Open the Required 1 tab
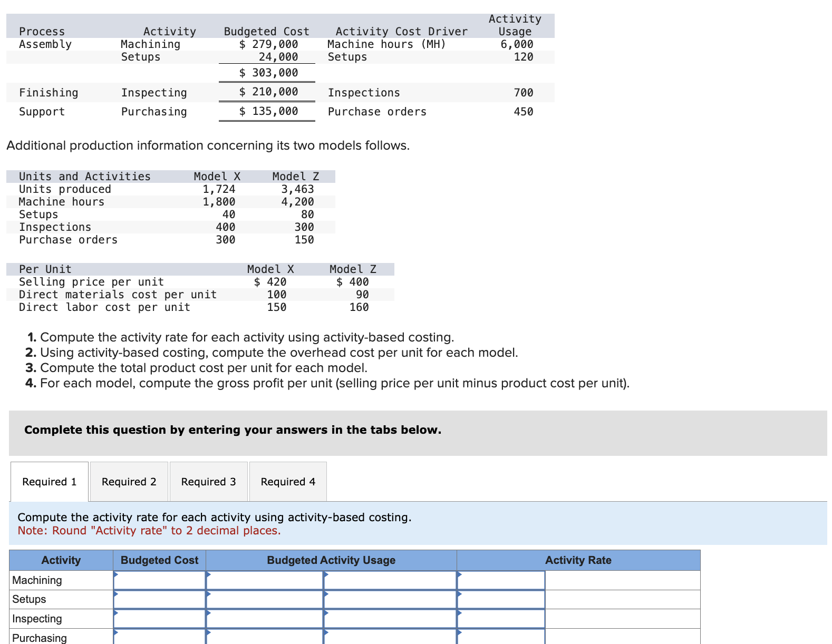This screenshot has height=644, width=832. pos(50,482)
